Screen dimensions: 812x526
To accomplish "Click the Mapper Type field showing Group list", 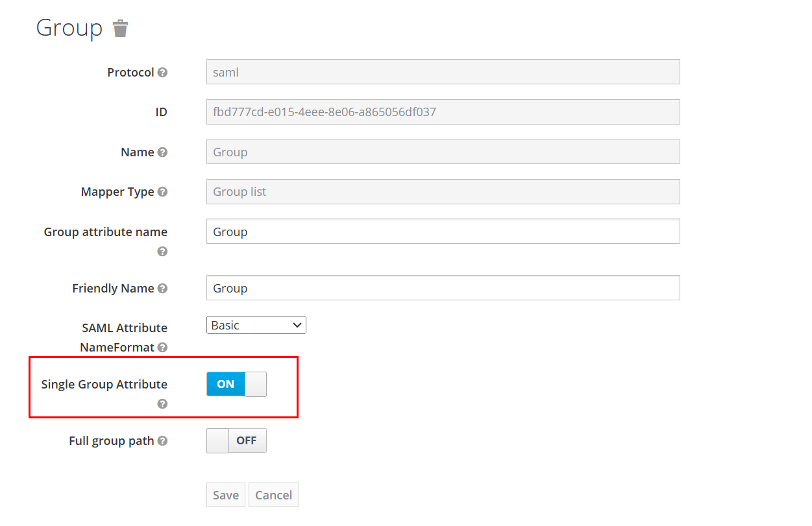I will click(443, 192).
